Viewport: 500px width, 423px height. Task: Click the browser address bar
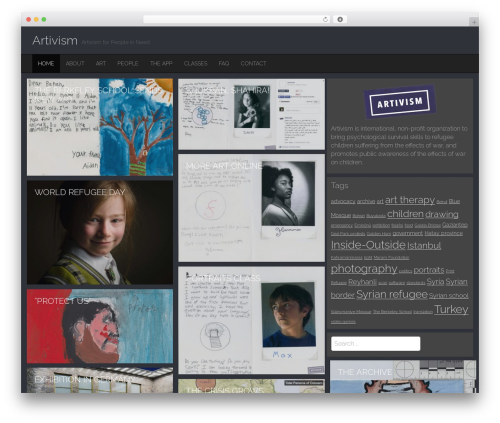point(236,19)
